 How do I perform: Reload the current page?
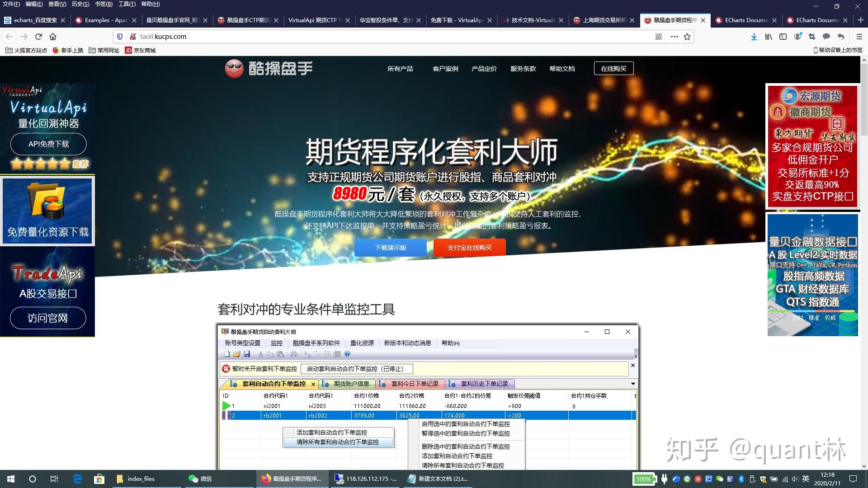coord(38,37)
